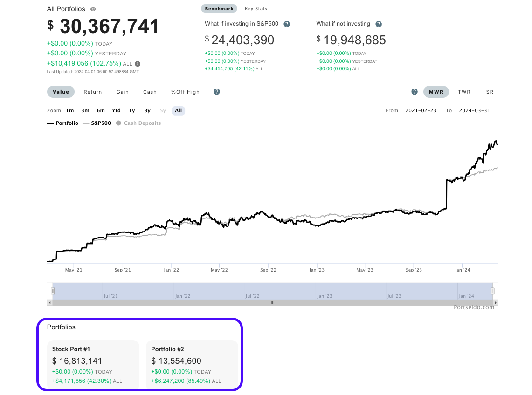The width and height of the screenshot is (532, 395).
Task: Toggle Cash Deposits series in legend
Action: coord(138,123)
